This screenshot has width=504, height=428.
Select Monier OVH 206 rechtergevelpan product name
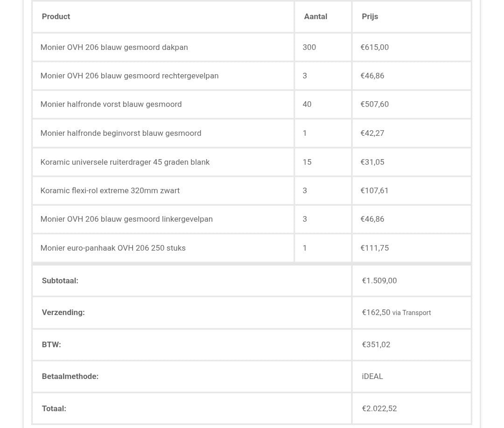click(x=130, y=76)
